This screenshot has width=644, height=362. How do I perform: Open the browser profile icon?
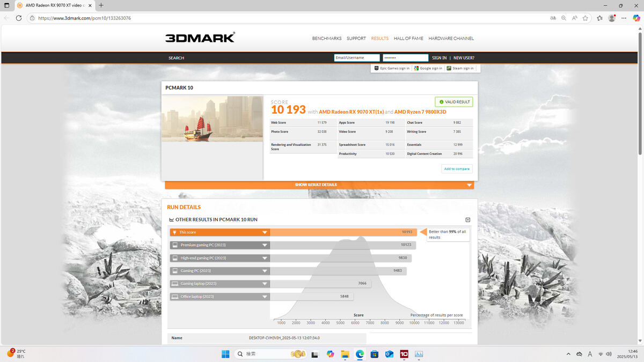(x=612, y=18)
